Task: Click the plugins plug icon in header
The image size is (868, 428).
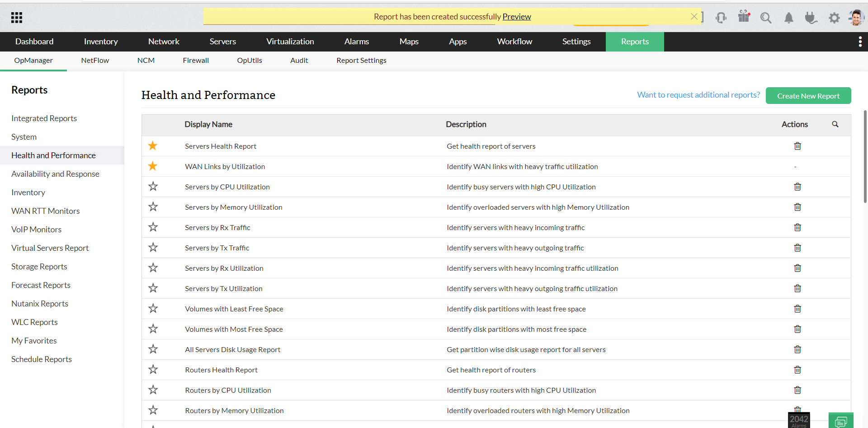Action: click(811, 18)
